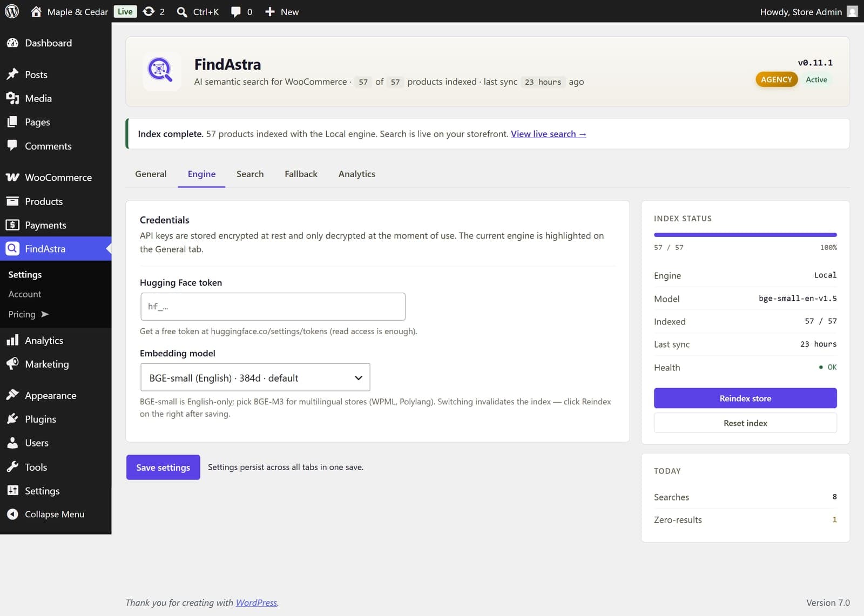This screenshot has height=616, width=864.
Task: Focus the Hugging Face token field
Action: (273, 307)
